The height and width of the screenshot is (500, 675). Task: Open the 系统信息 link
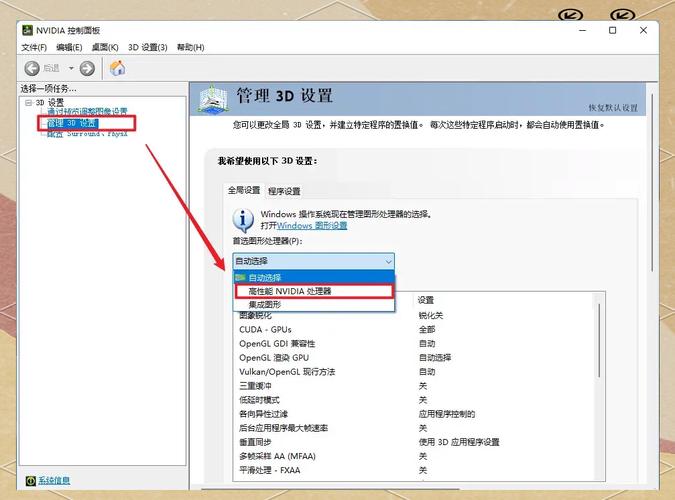click(x=54, y=481)
